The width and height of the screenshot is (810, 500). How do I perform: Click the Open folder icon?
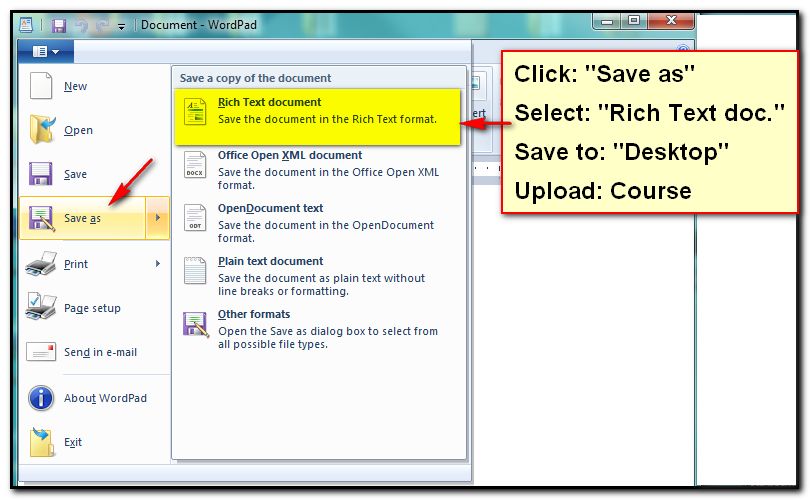pyautogui.click(x=42, y=130)
